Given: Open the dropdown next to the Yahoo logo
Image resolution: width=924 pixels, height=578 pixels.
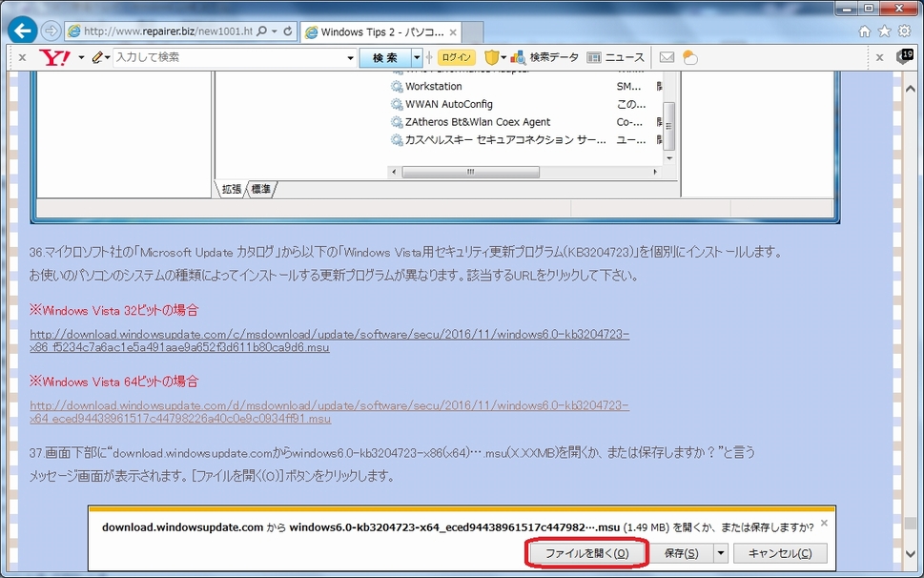Looking at the screenshot, I should click(81, 58).
